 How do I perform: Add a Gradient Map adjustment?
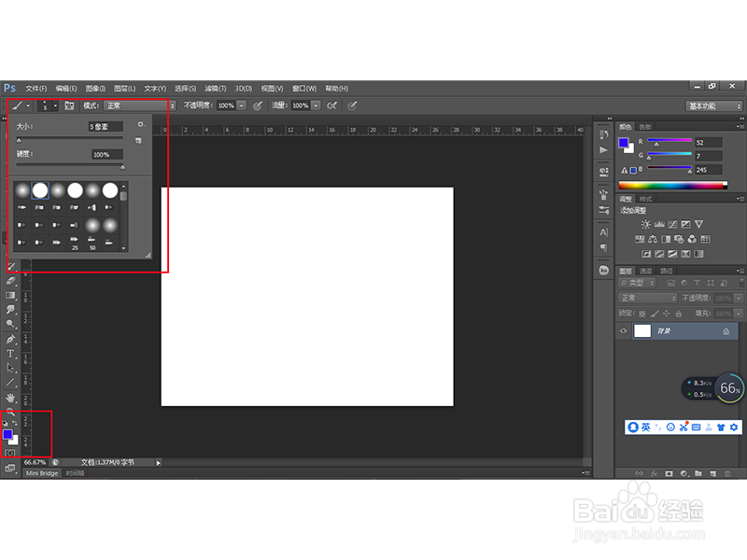click(698, 254)
